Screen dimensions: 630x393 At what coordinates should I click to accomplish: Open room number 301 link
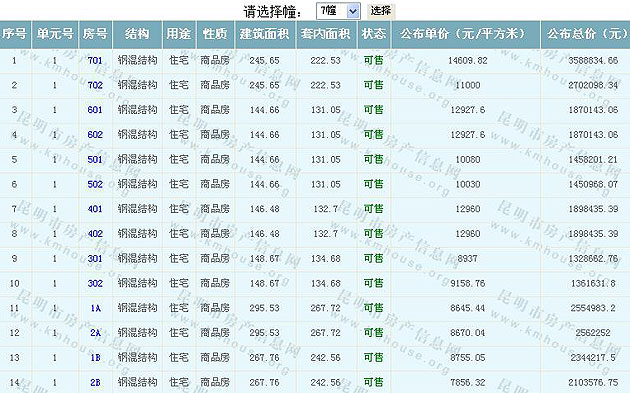95,258
